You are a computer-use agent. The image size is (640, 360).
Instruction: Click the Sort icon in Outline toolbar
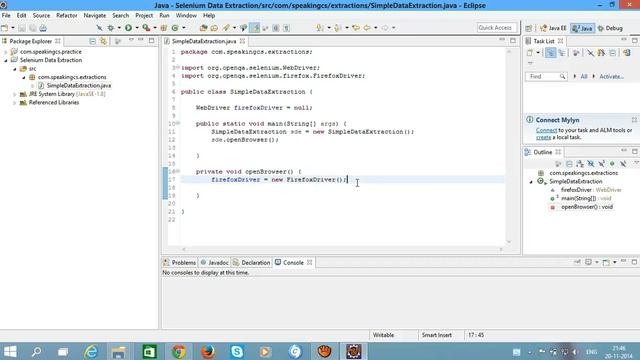click(x=580, y=164)
